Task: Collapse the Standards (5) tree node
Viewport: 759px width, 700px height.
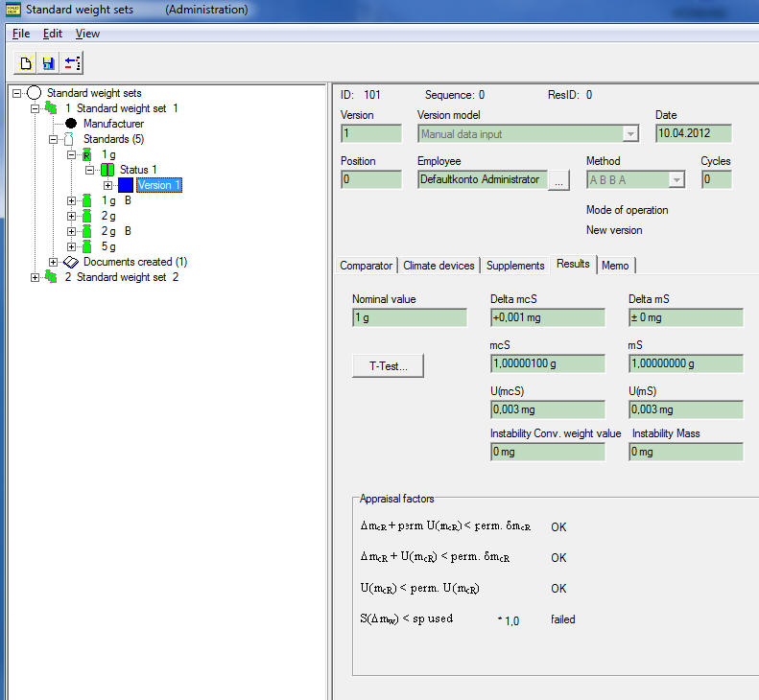Action: pyautogui.click(x=55, y=139)
